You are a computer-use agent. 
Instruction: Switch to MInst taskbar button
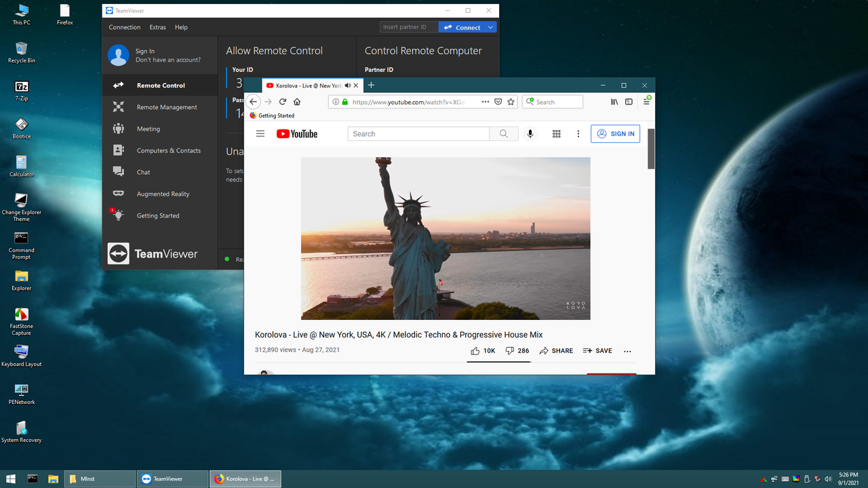coord(100,479)
